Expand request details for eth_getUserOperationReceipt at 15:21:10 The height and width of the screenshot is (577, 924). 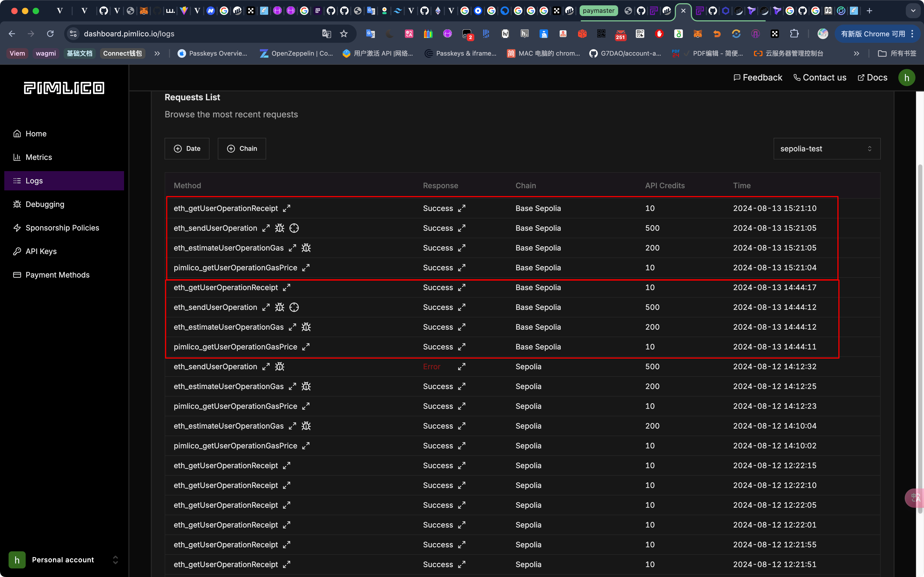(x=287, y=208)
